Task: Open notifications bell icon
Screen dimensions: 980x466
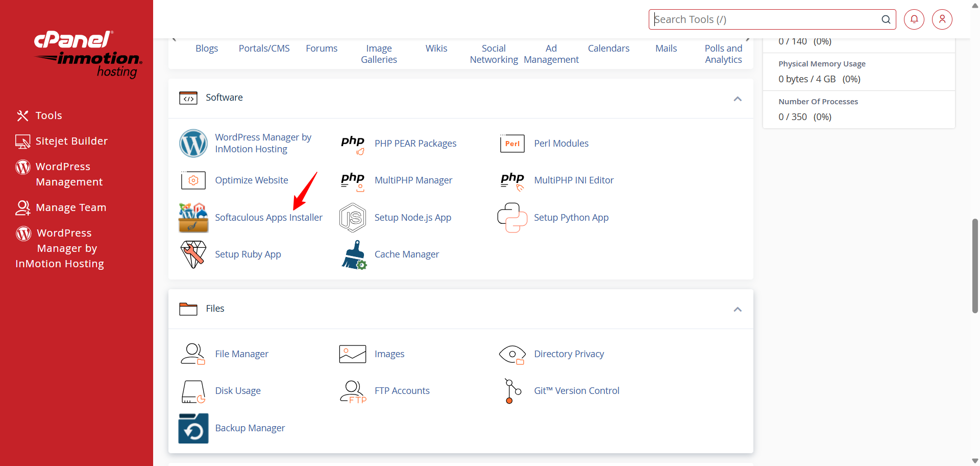Action: click(x=914, y=19)
